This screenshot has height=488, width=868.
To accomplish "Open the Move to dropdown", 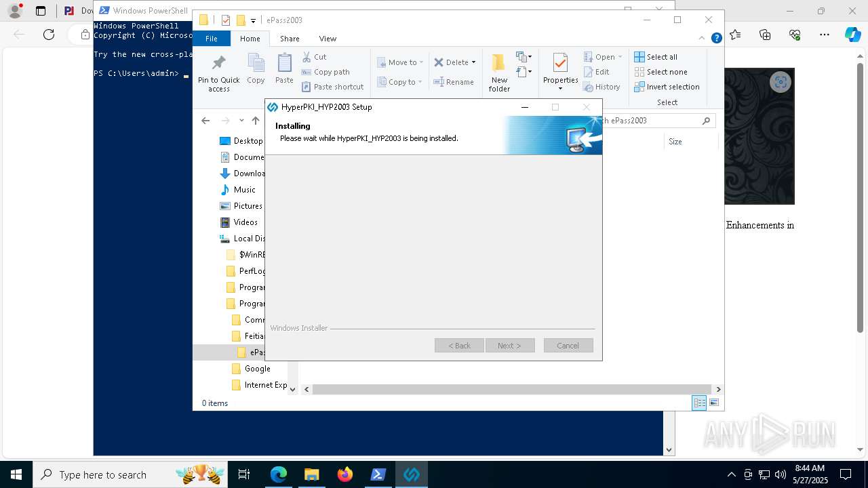I will (x=400, y=62).
